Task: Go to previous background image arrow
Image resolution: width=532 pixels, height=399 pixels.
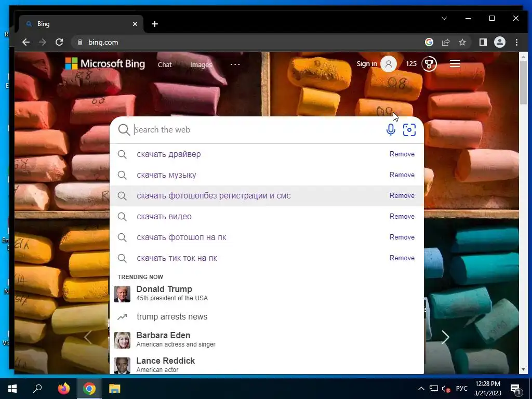Action: (87, 337)
